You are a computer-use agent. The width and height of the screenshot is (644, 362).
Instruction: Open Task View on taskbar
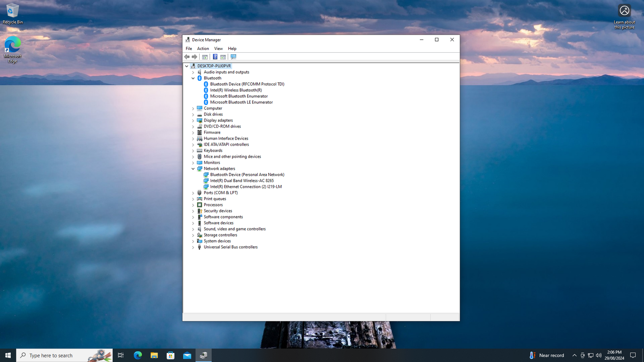point(121,355)
